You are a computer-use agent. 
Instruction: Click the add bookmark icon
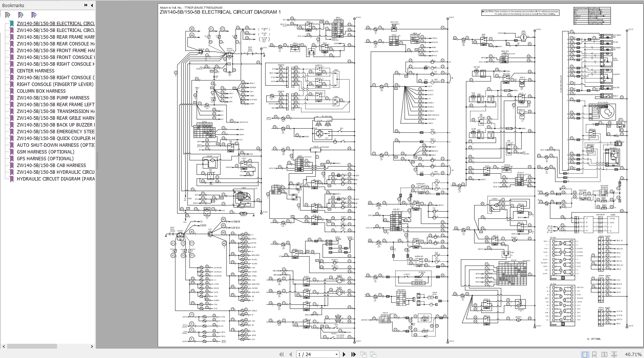[21, 15]
